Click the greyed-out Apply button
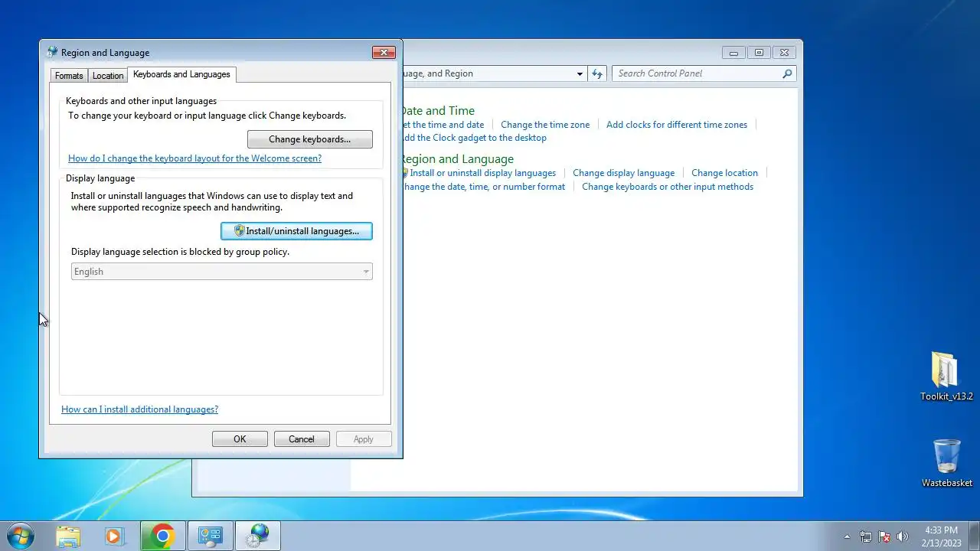Image resolution: width=980 pixels, height=551 pixels. coord(364,439)
